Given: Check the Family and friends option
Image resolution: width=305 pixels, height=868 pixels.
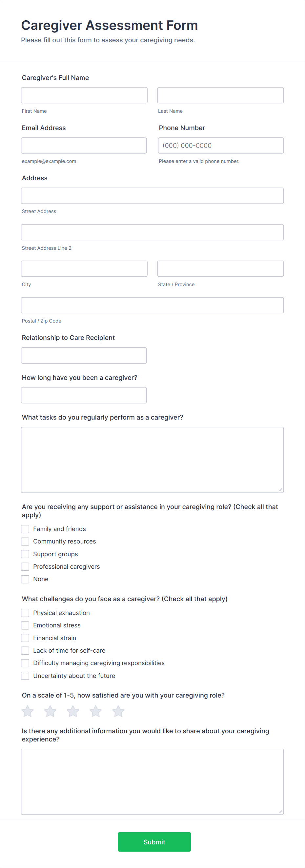Looking at the screenshot, I should pos(25,529).
